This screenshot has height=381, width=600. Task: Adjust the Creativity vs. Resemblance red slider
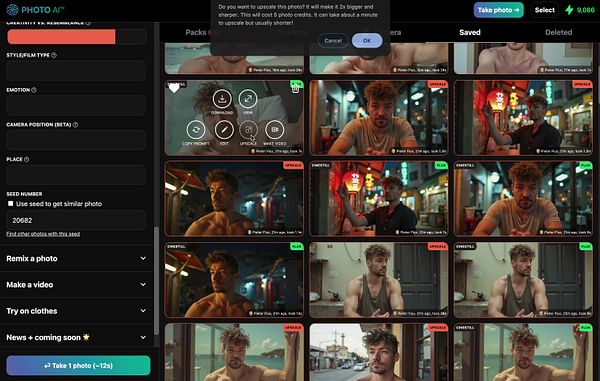[x=77, y=37]
